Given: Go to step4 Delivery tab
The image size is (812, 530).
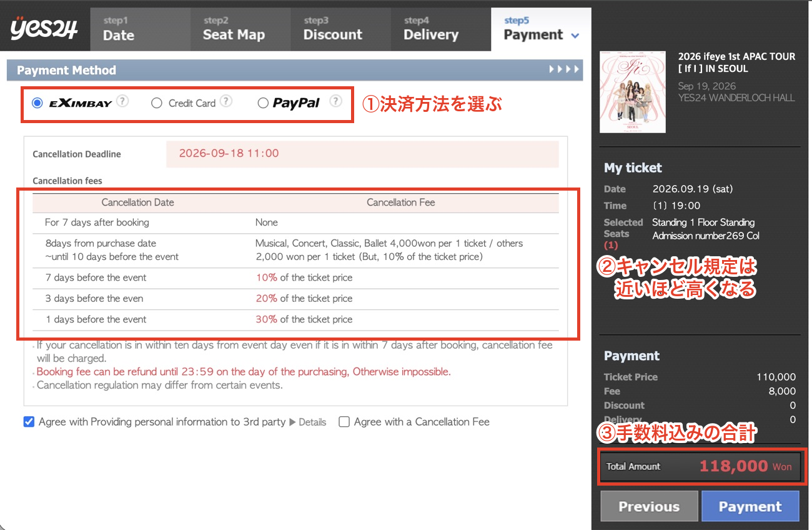Looking at the screenshot, I should pyautogui.click(x=441, y=29).
